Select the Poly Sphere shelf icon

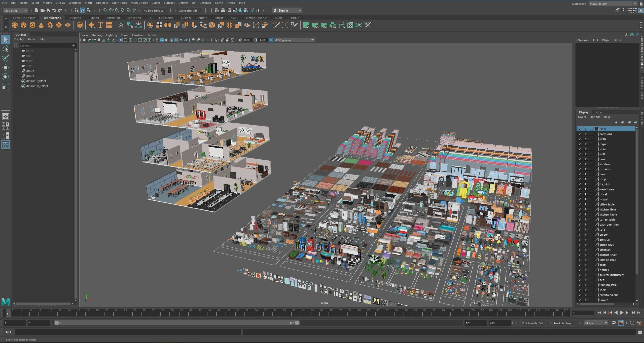15,25
